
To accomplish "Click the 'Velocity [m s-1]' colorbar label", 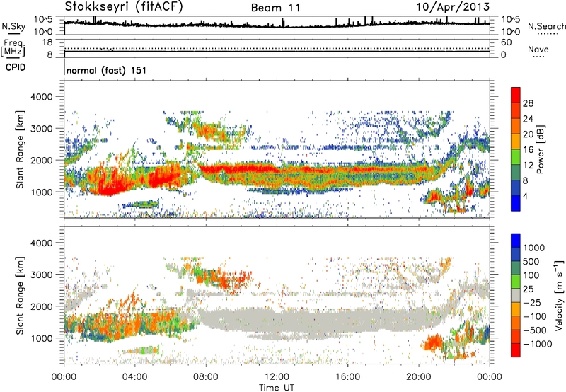I will coord(559,295).
